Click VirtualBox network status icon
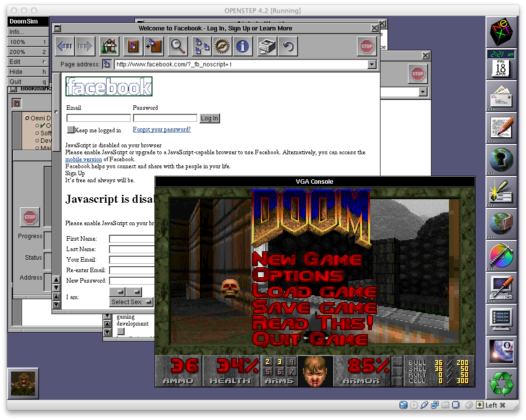 435,405
